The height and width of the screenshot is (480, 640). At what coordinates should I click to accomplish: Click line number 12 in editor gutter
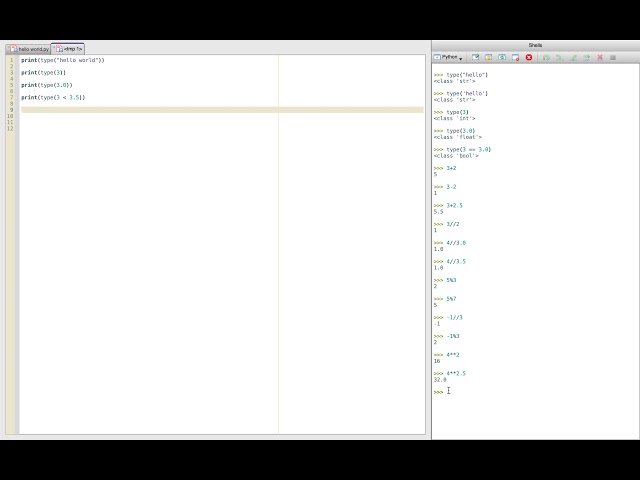coord(10,129)
